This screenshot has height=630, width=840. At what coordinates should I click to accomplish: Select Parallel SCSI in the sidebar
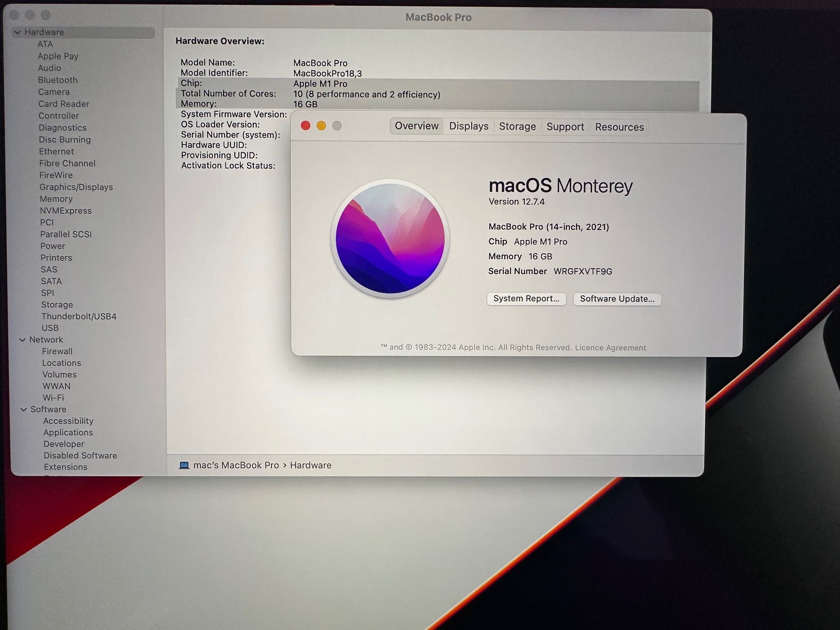pos(66,234)
